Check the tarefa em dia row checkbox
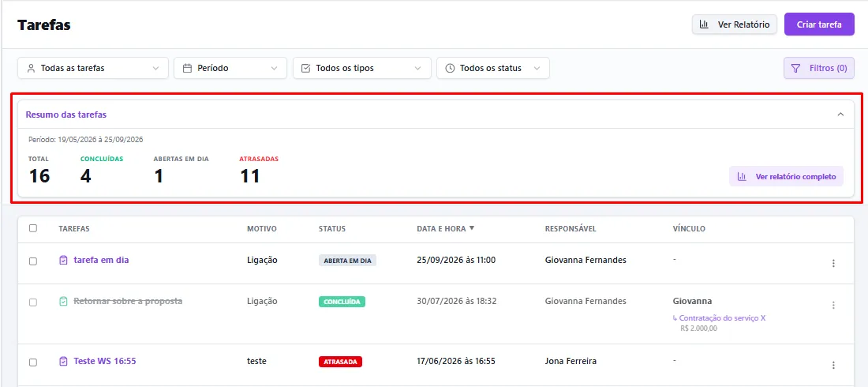868x387 pixels. tap(33, 261)
